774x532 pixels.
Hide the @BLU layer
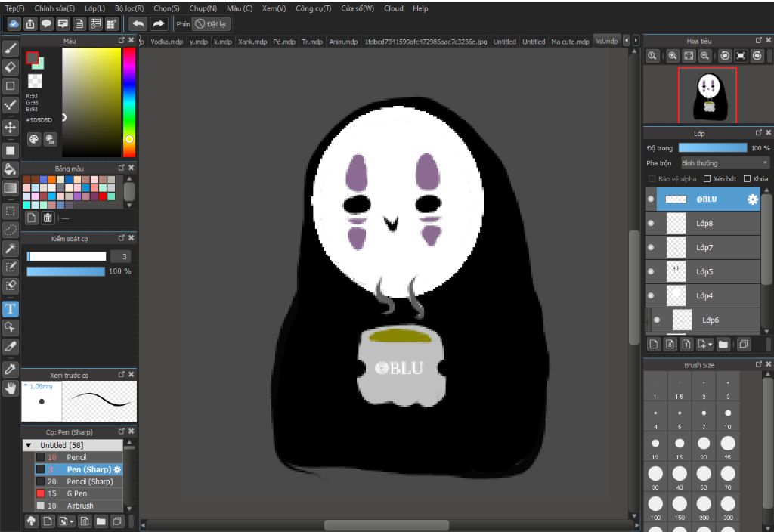[651, 199]
